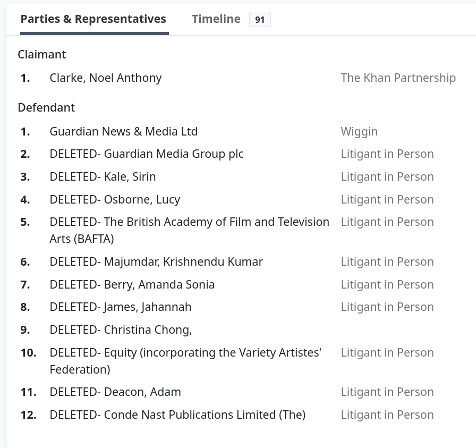Open claimant Clarke, Noel Anthony

pos(105,78)
